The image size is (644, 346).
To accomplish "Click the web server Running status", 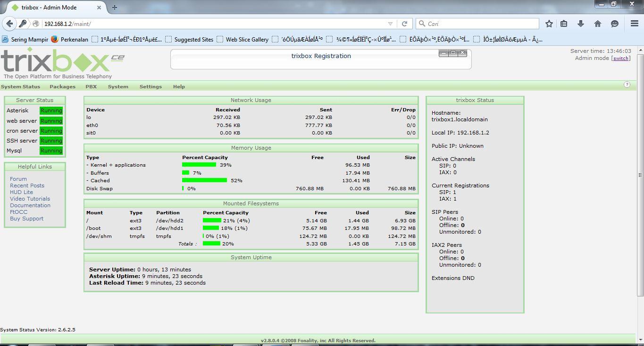I will coord(51,121).
